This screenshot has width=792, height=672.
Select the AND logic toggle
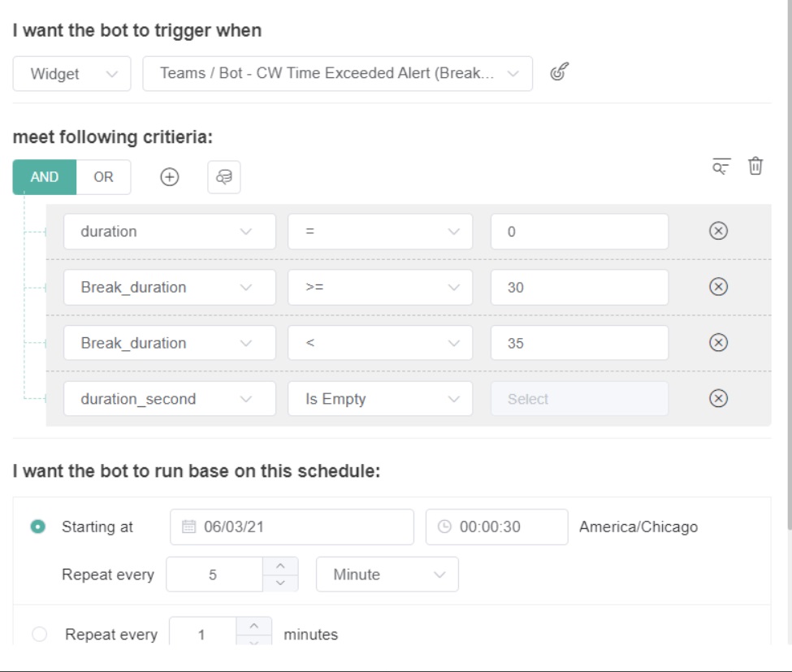click(x=45, y=177)
